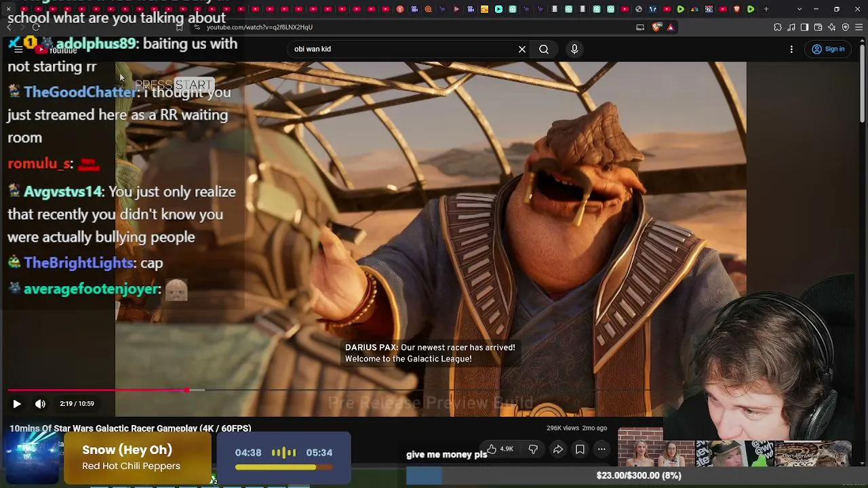Click the YouTube search magnifier button

(544, 49)
